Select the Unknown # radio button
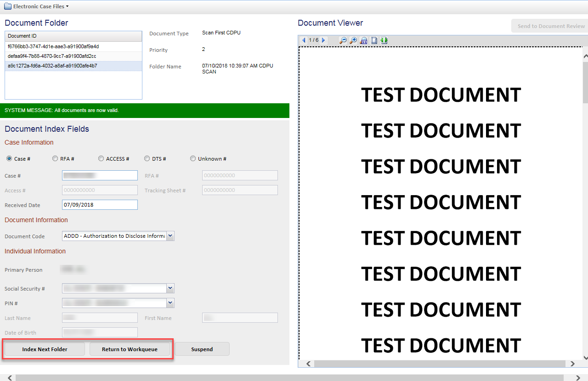Viewport: 588px width, 381px height. [193, 159]
